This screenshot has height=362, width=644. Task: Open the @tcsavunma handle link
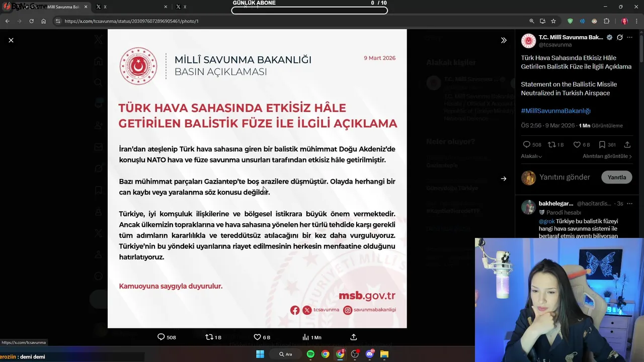pos(555,45)
